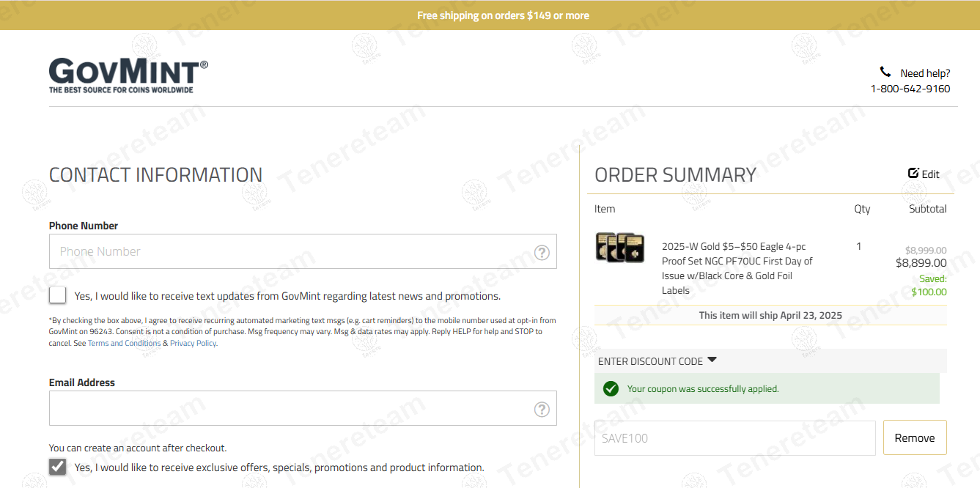The image size is (980, 488).
Task: Open the Gold Eagle proof set thumbnail
Action: (620, 248)
